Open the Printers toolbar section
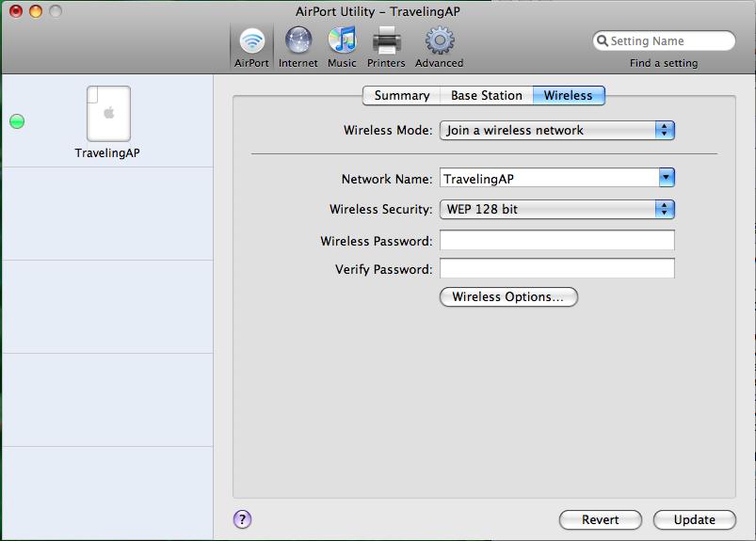This screenshot has width=756, height=541. coord(386,47)
